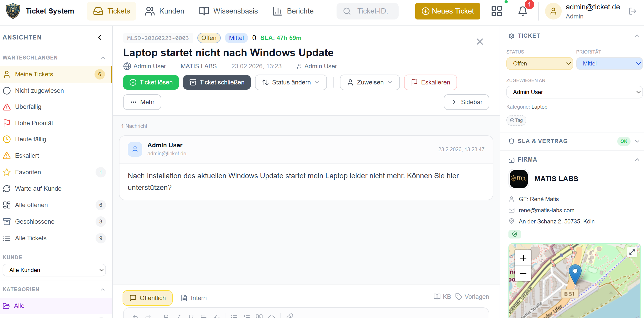The width and height of the screenshot is (644, 318).
Task: Open the Status ändern dropdown
Action: [291, 82]
